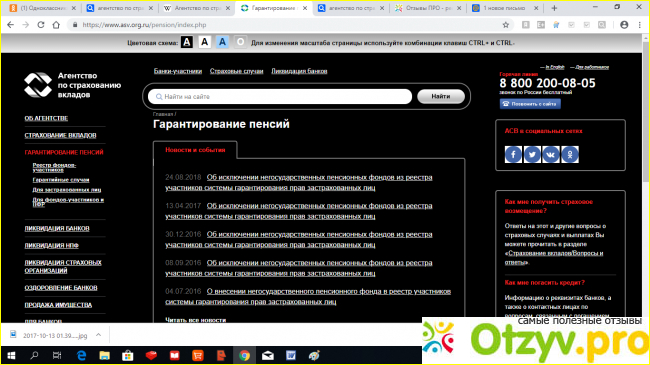Select black-background color scheme A
The image size is (650, 365).
tap(187, 42)
